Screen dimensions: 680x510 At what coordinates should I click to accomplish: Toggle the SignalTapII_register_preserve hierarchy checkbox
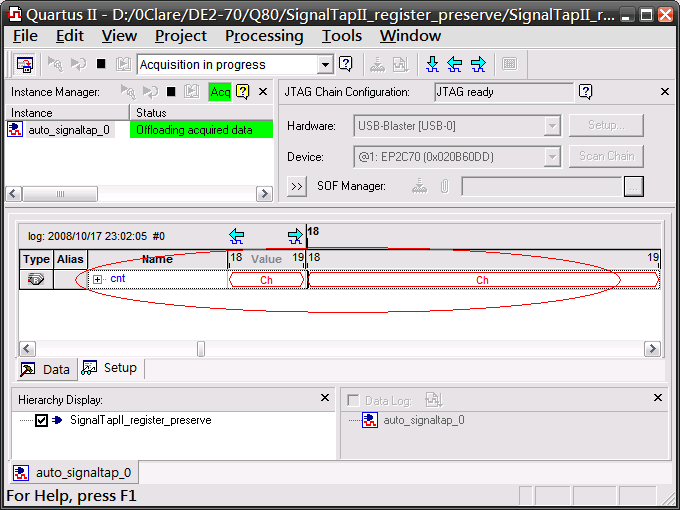click(x=41, y=420)
